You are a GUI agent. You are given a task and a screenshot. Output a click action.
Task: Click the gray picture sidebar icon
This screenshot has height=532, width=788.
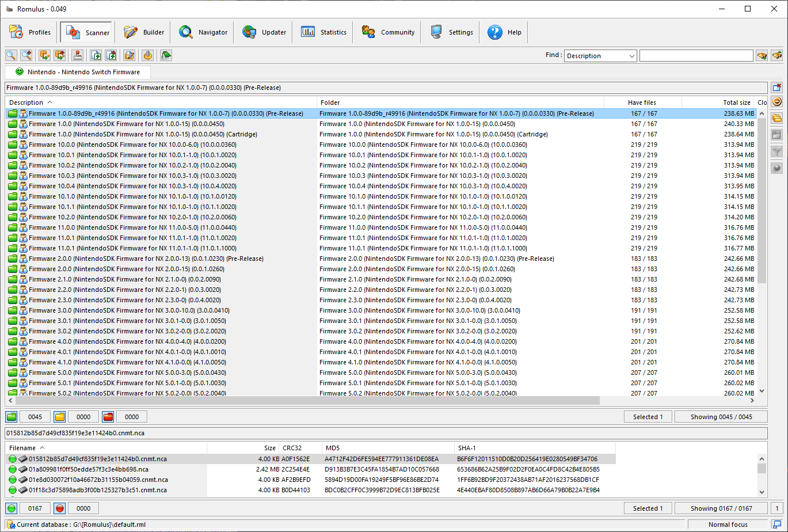click(777, 135)
